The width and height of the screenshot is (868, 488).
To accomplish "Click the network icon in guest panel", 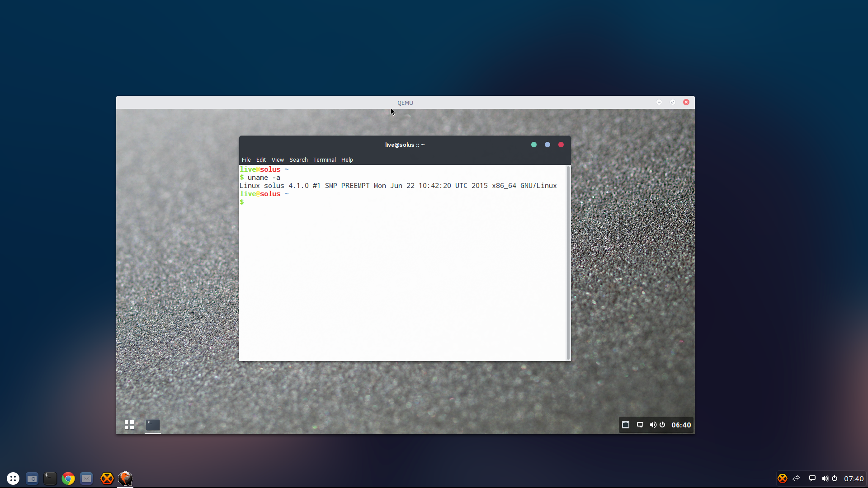I will (626, 425).
